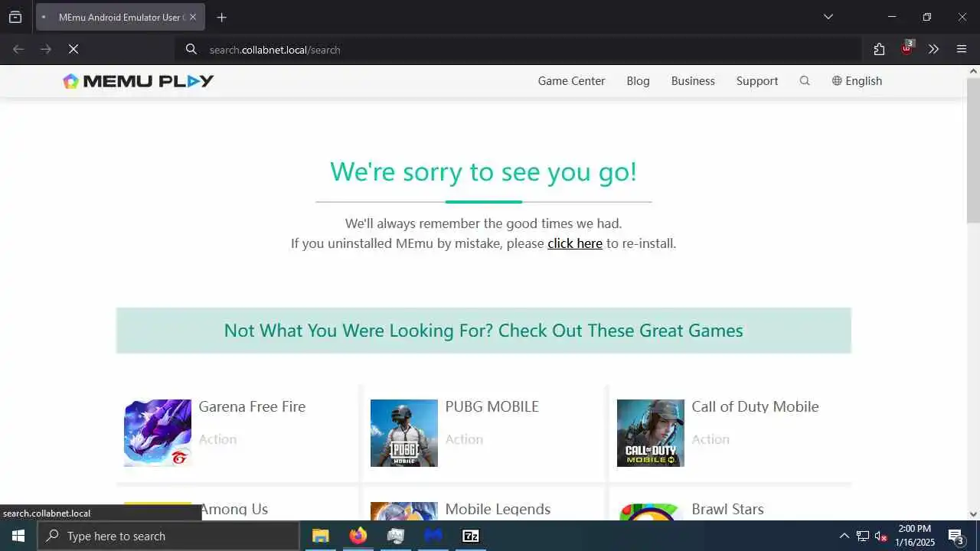Click the 'Action' genre under PUBG MOBILE
This screenshot has width=980, height=551.
pos(464,439)
